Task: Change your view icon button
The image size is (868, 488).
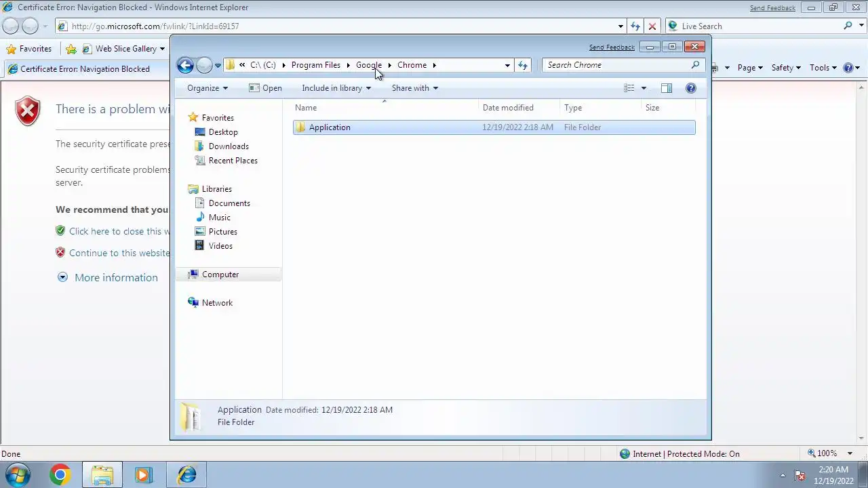Action: [x=629, y=88]
